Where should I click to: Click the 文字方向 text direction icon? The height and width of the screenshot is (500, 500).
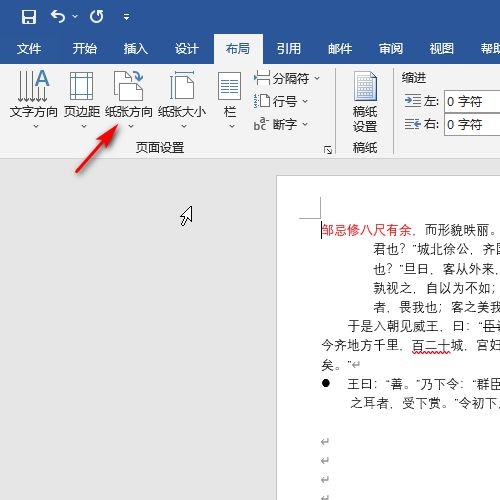coord(33,86)
